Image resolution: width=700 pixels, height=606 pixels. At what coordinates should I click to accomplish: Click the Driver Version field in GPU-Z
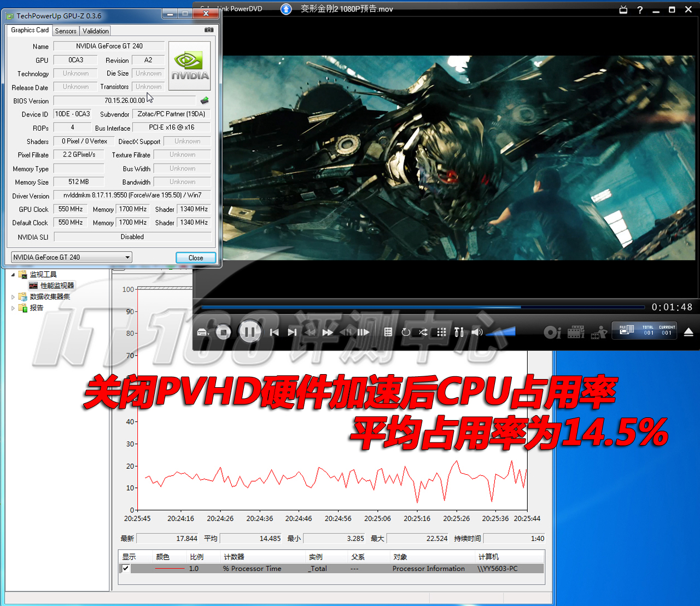coord(132,195)
